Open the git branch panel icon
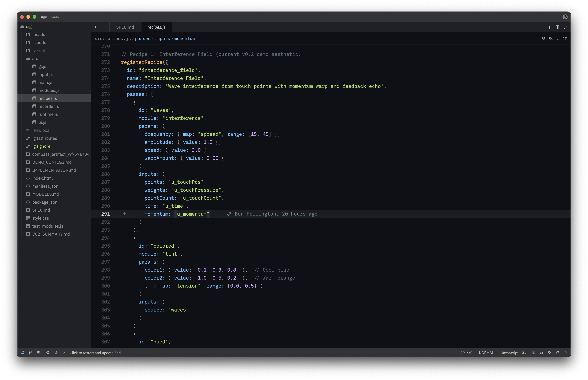 pos(30,353)
